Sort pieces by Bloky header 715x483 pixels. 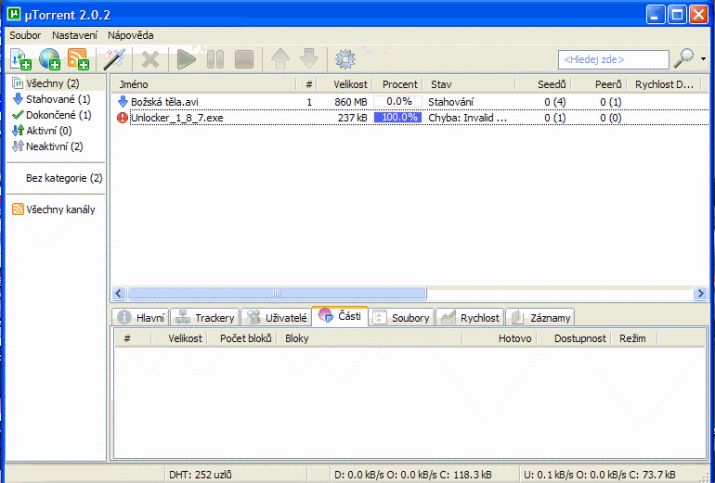point(369,338)
